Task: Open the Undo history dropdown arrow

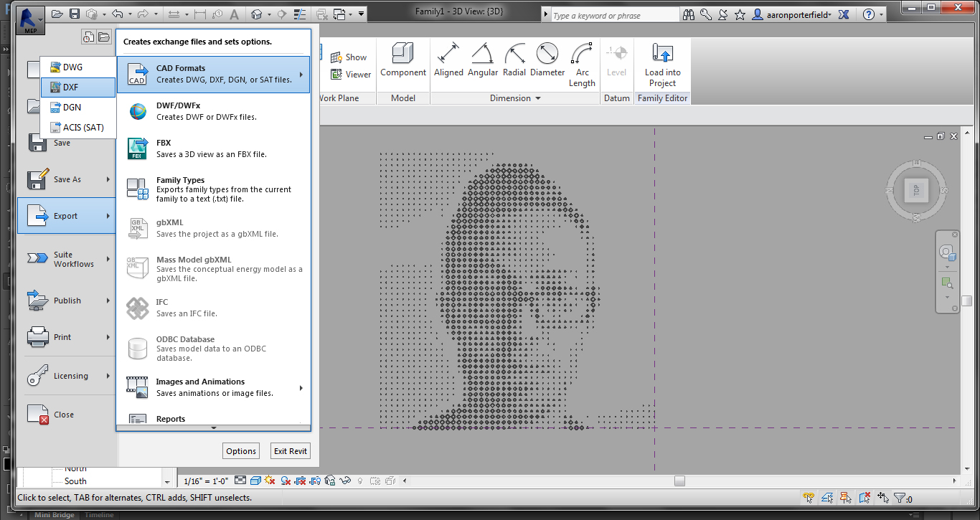Action: [x=128, y=14]
